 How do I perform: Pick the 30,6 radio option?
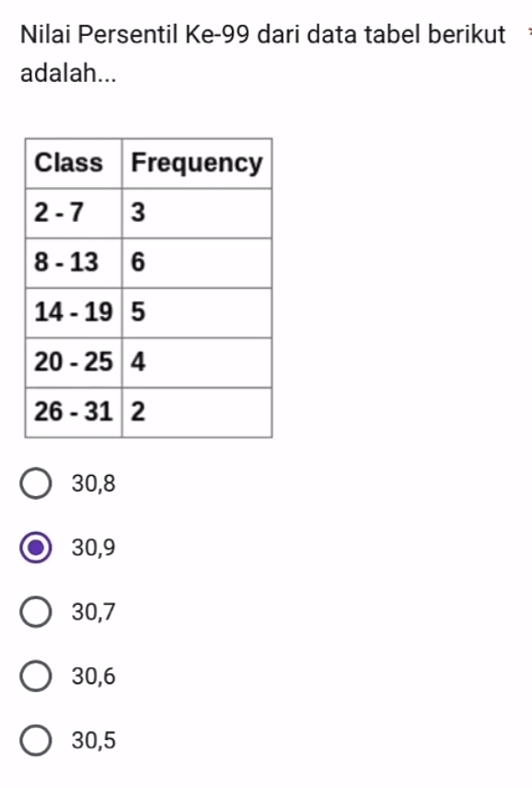[36, 676]
